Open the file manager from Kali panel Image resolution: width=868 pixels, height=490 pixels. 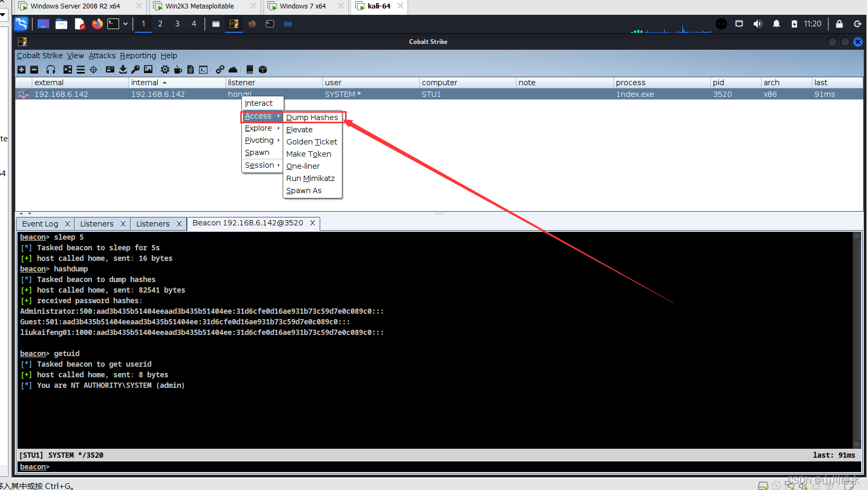click(61, 24)
